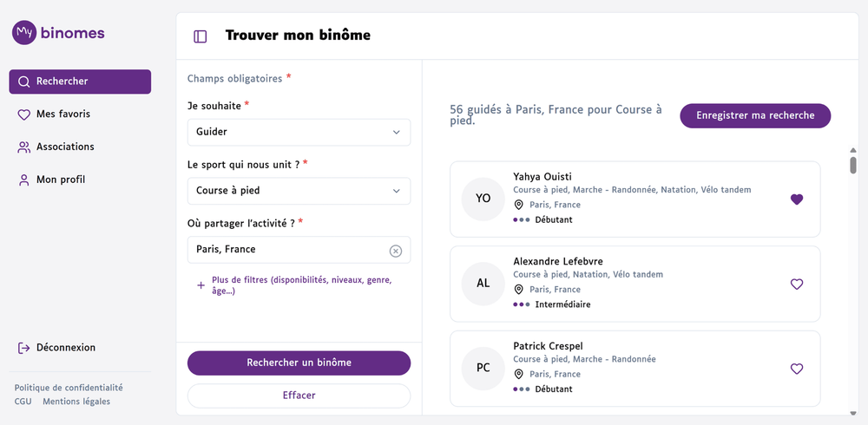Open Politique de confidentialité link
The width and height of the screenshot is (868, 425).
tap(69, 388)
